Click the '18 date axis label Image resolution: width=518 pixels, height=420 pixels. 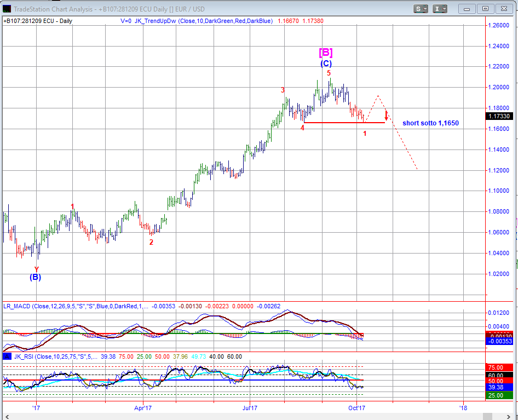[x=463, y=408]
